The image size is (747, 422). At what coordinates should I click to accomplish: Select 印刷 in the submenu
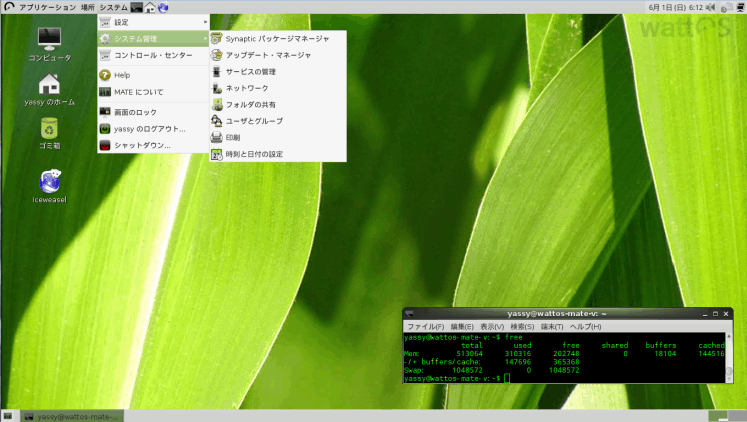coord(278,137)
